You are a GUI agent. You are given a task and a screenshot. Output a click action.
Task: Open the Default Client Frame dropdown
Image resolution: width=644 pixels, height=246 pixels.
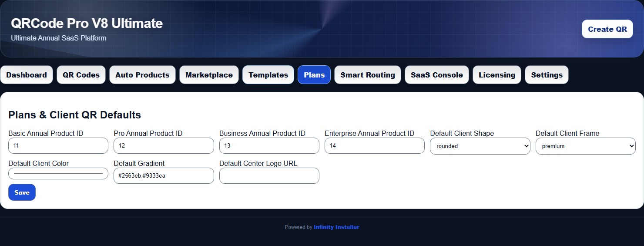point(586,146)
